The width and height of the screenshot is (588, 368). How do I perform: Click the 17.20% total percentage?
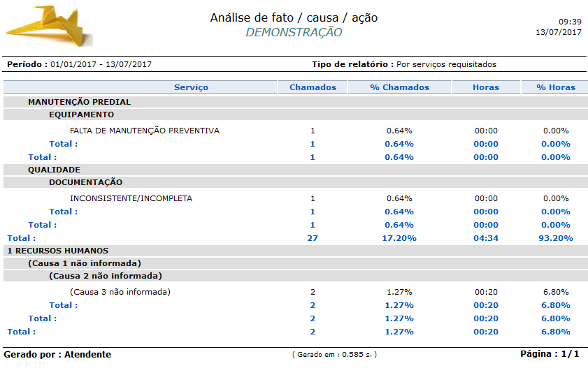pyautogui.click(x=399, y=238)
